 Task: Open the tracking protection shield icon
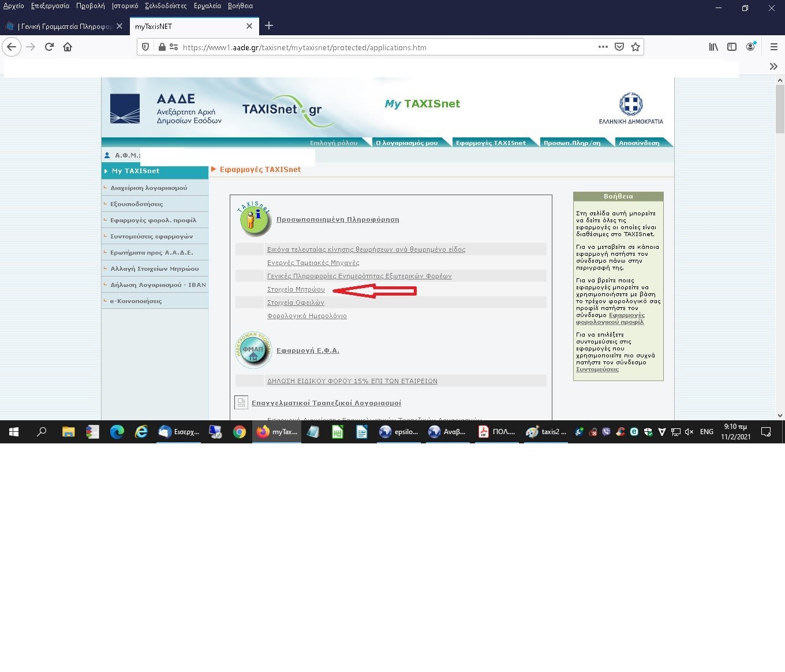click(145, 47)
